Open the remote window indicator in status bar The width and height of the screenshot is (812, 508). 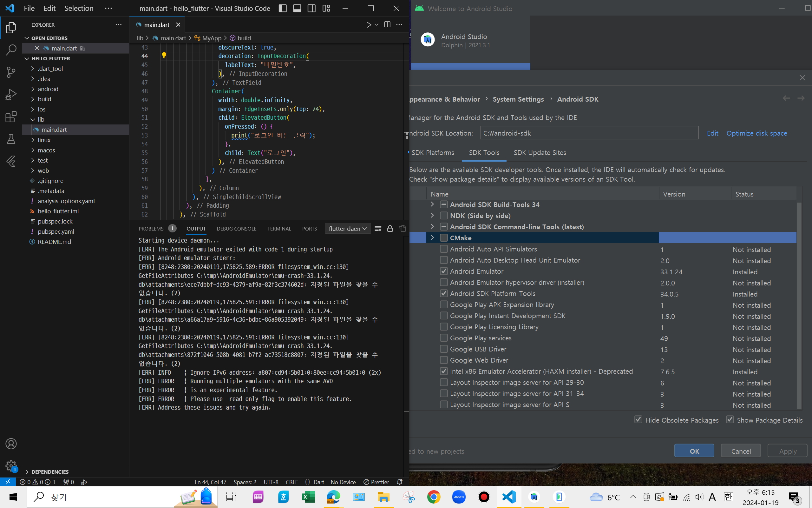(7, 482)
